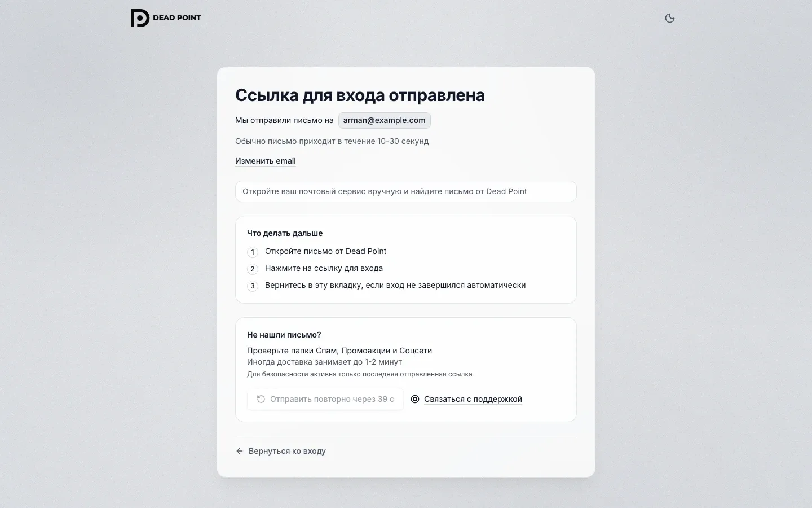The image size is (812, 508).
Task: Click the security note about the last sent link
Action: 360,374
